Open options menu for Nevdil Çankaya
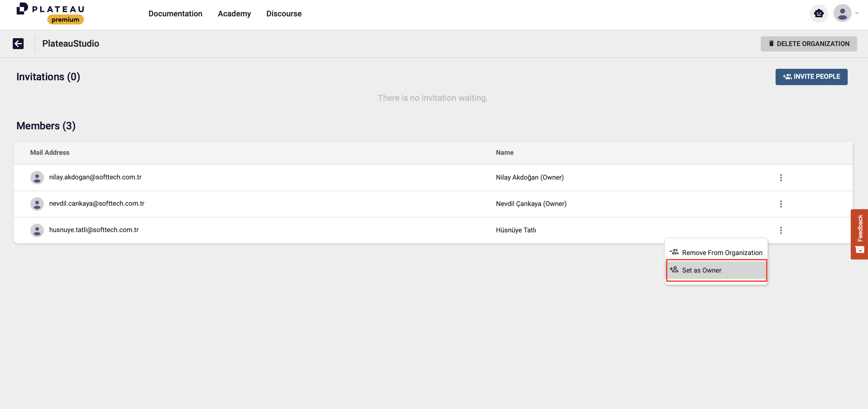This screenshot has width=868, height=409. click(781, 204)
